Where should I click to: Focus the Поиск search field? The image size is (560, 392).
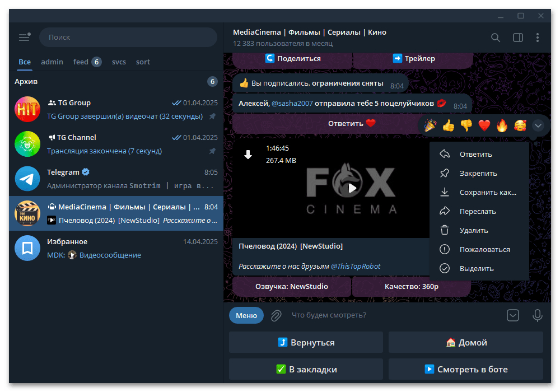pyautogui.click(x=128, y=37)
